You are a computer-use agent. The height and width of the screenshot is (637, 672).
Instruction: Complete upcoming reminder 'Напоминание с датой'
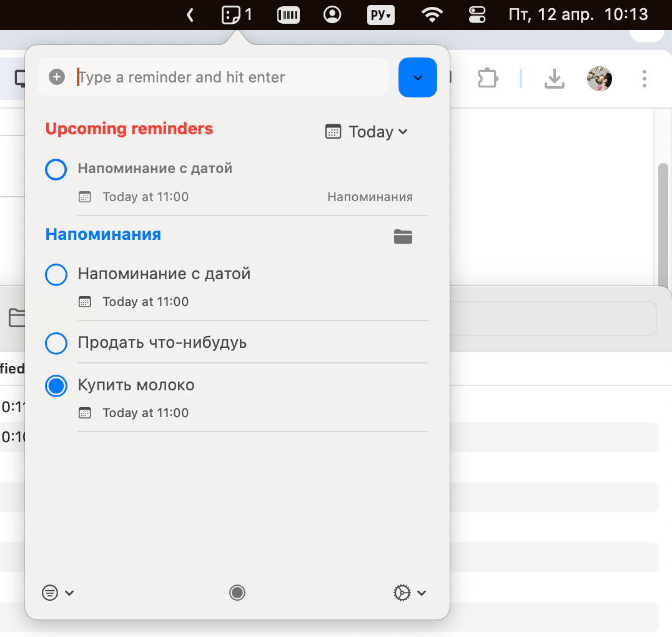tap(56, 169)
